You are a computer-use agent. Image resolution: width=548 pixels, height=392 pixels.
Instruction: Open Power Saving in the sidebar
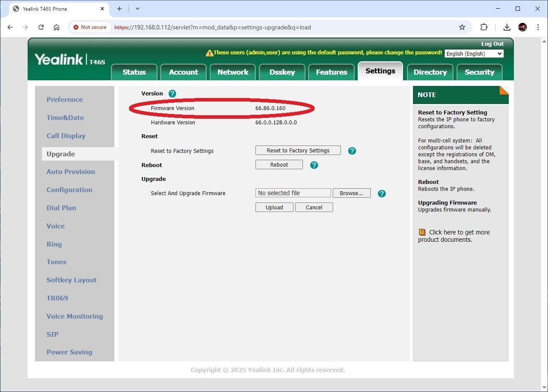(69, 352)
